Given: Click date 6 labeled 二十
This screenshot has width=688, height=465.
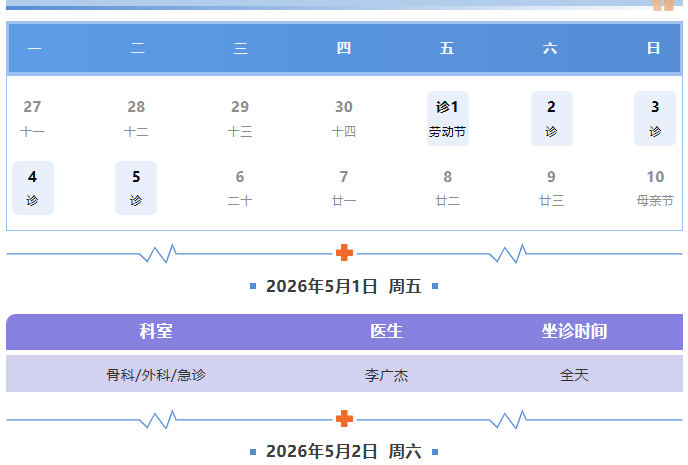Looking at the screenshot, I should coord(240,188).
